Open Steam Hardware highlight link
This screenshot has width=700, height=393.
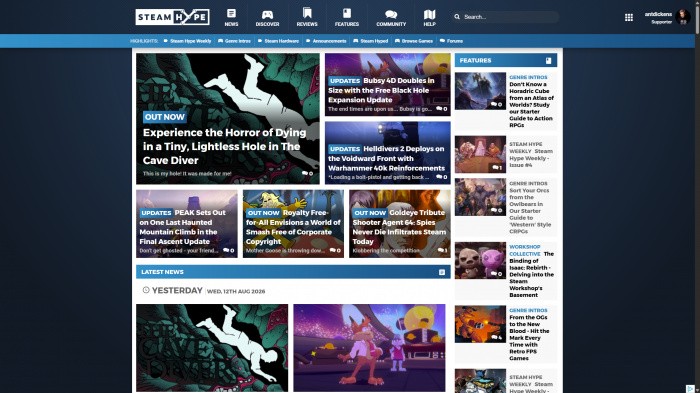click(x=278, y=41)
